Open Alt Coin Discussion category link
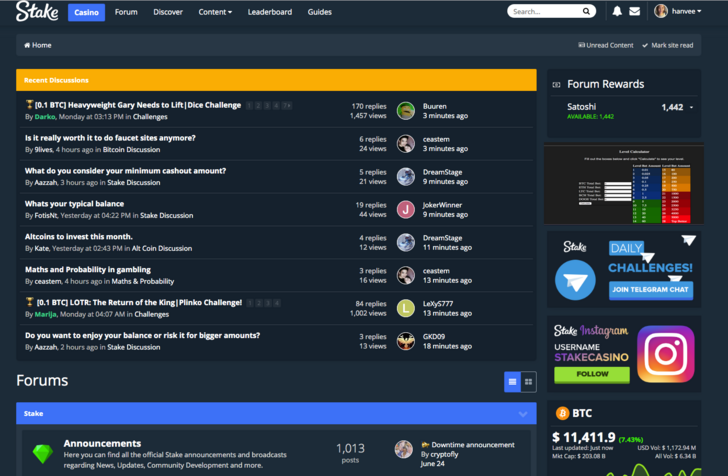This screenshot has height=476, width=728. (x=162, y=248)
